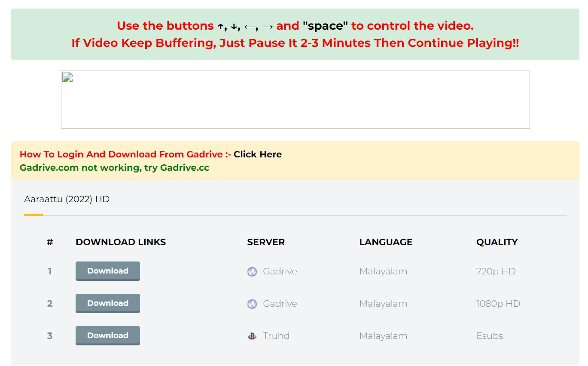Viewport: 588px width, 366px height.
Task: Click the Gadrive globe icon in row 1
Action: pos(252,272)
